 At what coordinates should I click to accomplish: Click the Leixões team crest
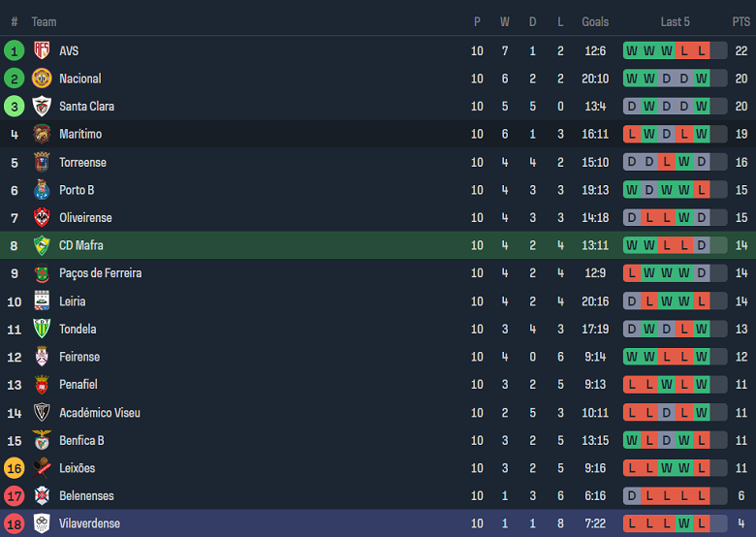42,468
